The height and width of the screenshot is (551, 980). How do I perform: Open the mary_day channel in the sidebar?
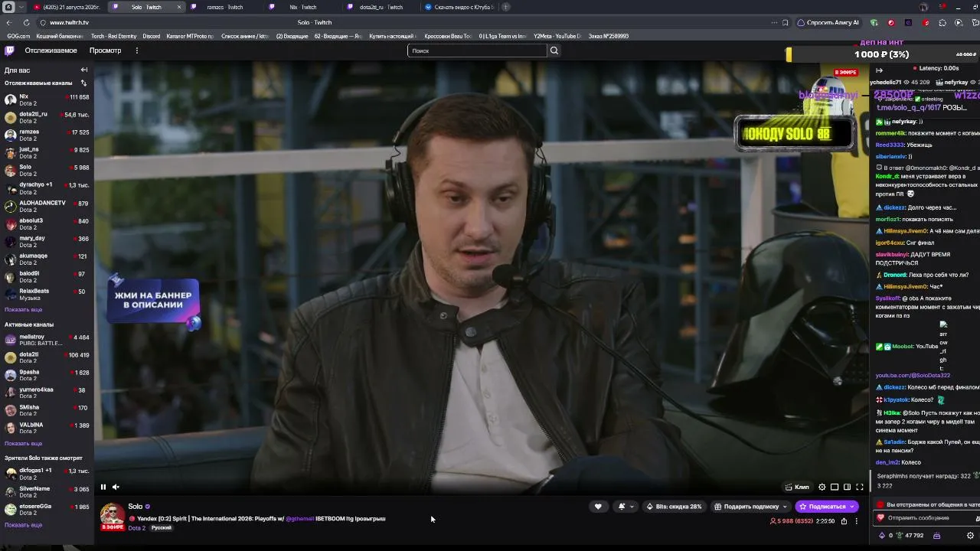point(47,241)
